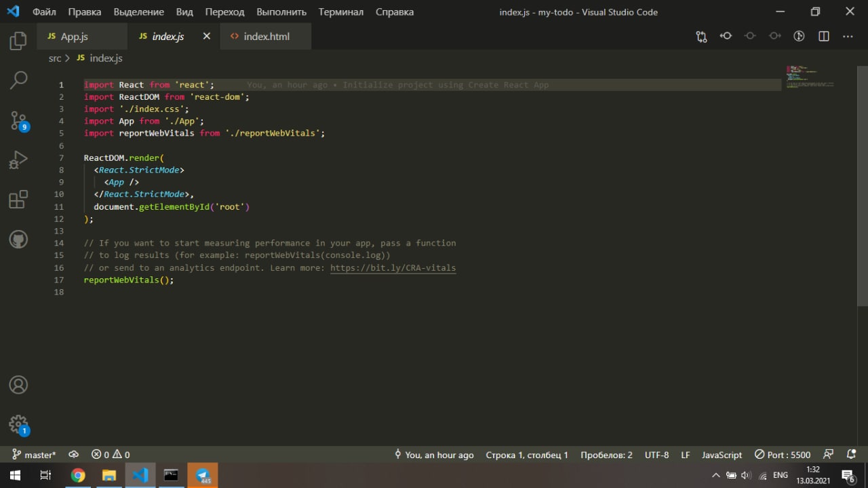Screen dimensions: 868x488
Task: Change file encoding UTF-8
Action: pos(656,455)
